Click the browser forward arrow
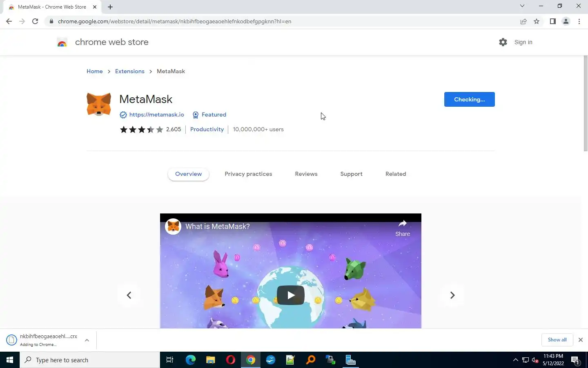588x368 pixels. (22, 21)
